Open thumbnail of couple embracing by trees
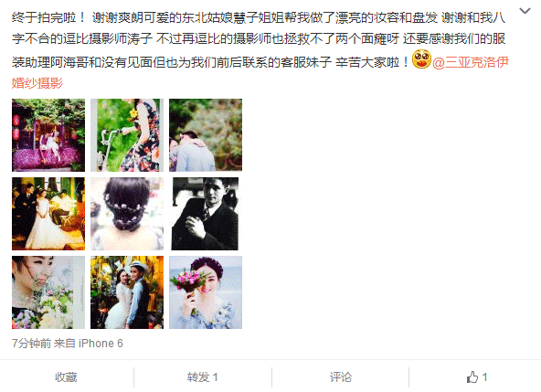Screen dimensions: 541x392 pyautogui.click(x=206, y=135)
